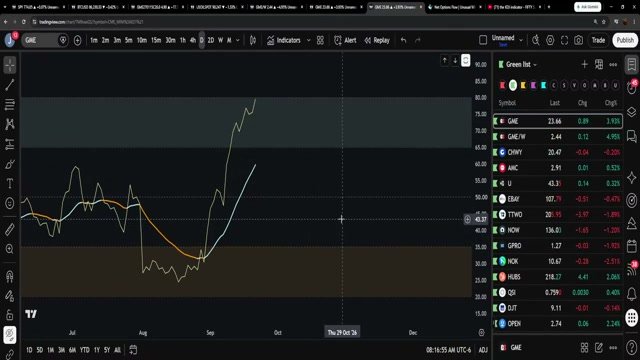This screenshot has height=360, width=640.
Task: Select the red flag list filter
Action: [x=502, y=85]
